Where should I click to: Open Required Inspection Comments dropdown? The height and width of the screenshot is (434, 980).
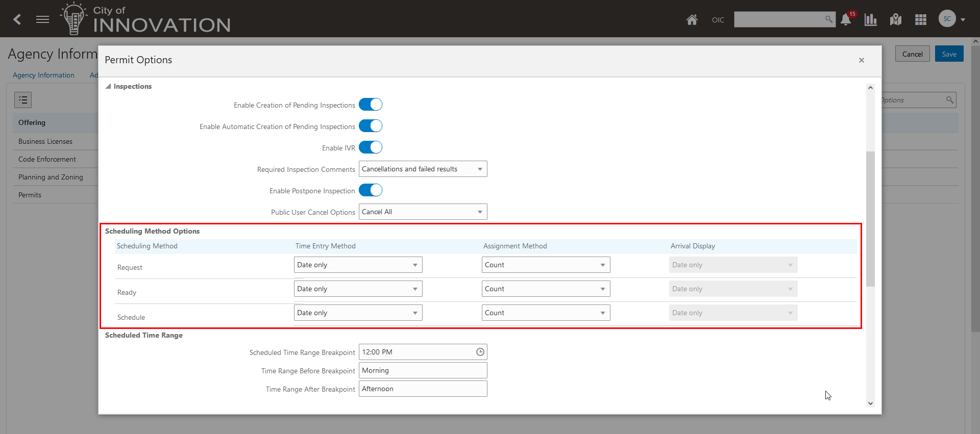click(423, 169)
